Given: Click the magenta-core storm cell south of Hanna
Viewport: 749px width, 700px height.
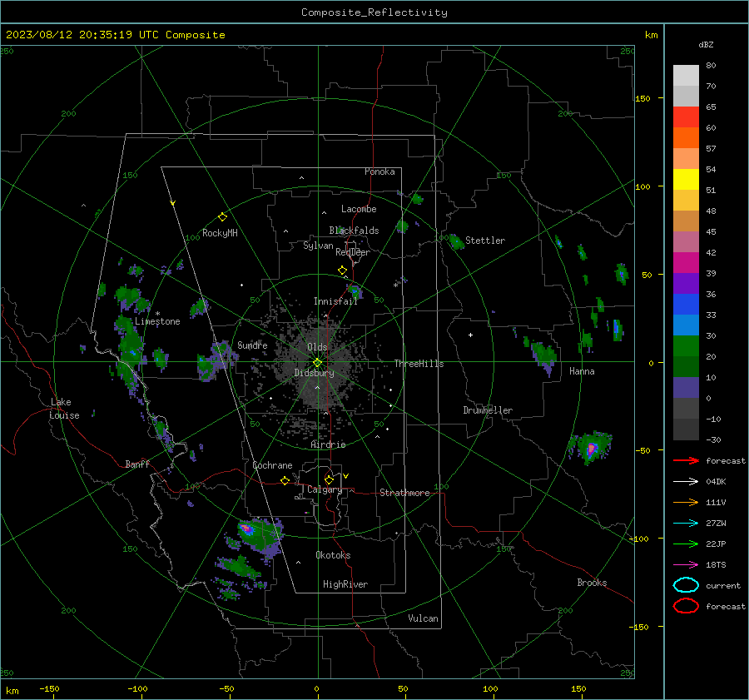Looking at the screenshot, I should [592, 449].
